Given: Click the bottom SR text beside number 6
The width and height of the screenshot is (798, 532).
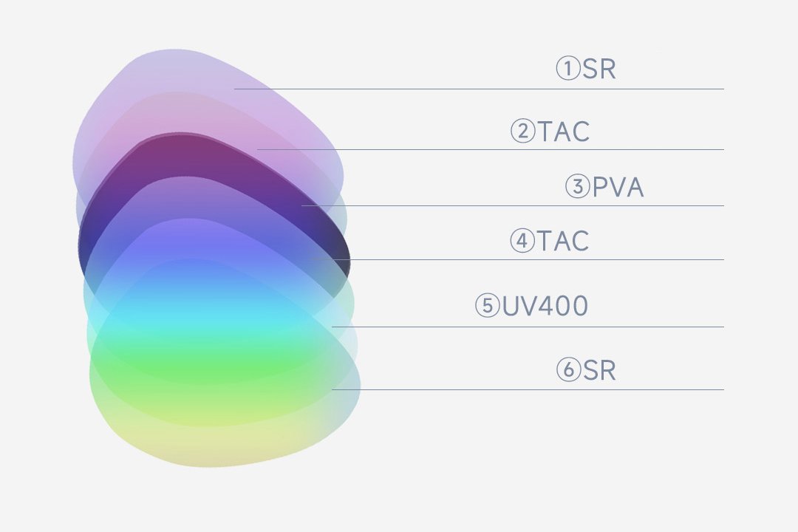Looking at the screenshot, I should tap(598, 370).
